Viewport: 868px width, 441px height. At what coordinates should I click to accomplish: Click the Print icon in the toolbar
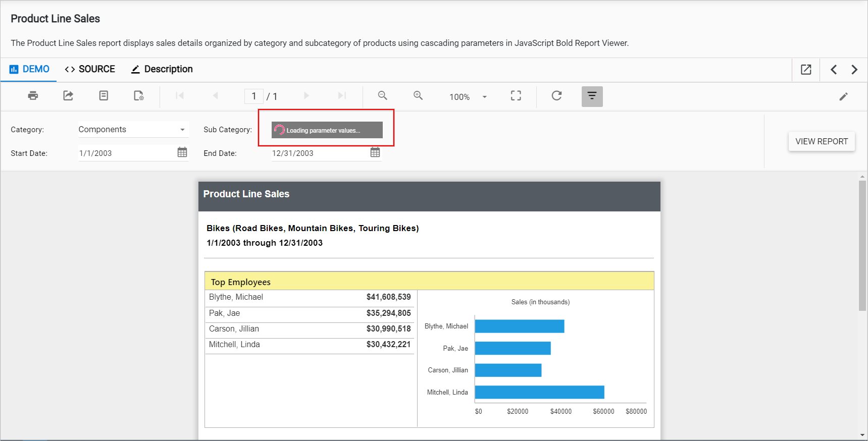pos(33,96)
